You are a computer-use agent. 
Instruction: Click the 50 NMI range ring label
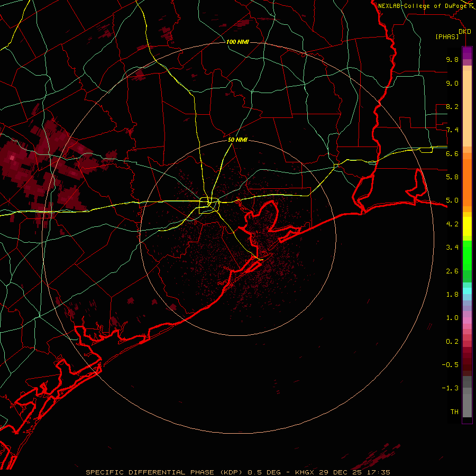click(x=237, y=140)
